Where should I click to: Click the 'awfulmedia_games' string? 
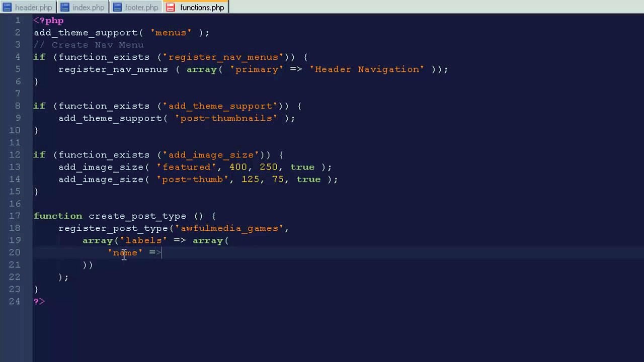229,228
